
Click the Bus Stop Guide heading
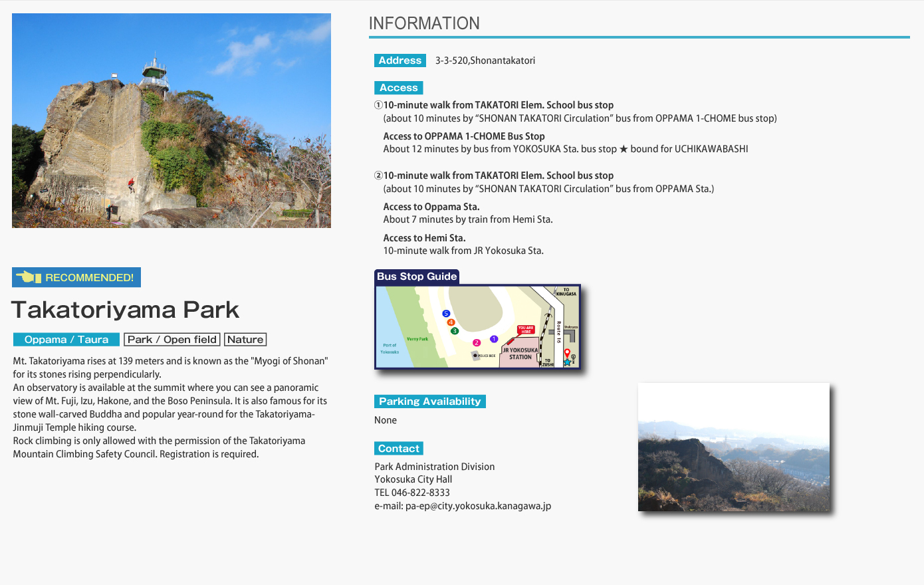(x=417, y=277)
